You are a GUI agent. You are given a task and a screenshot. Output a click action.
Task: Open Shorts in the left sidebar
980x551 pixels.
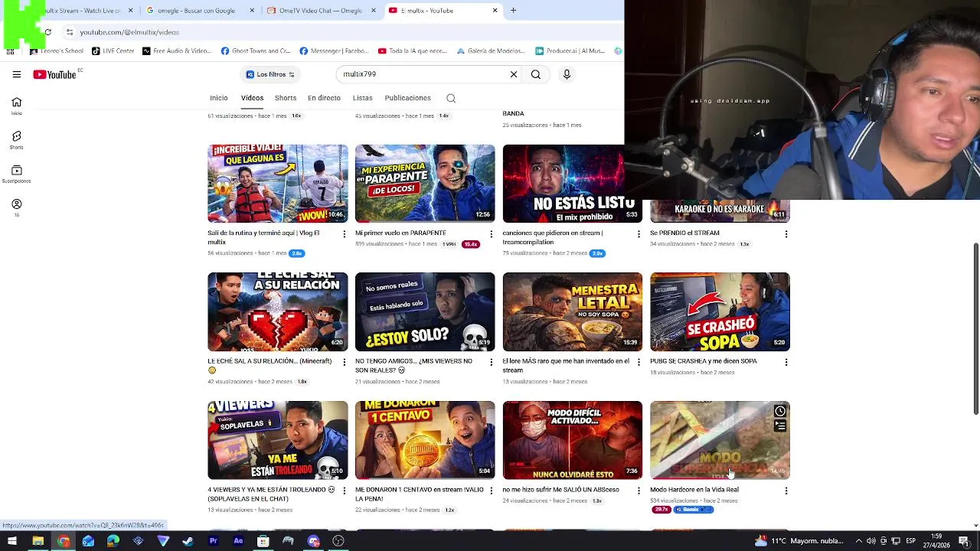point(16,139)
